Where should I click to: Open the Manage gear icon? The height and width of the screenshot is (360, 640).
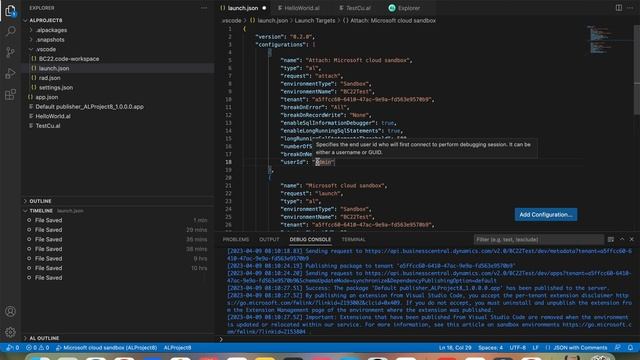coord(10,332)
